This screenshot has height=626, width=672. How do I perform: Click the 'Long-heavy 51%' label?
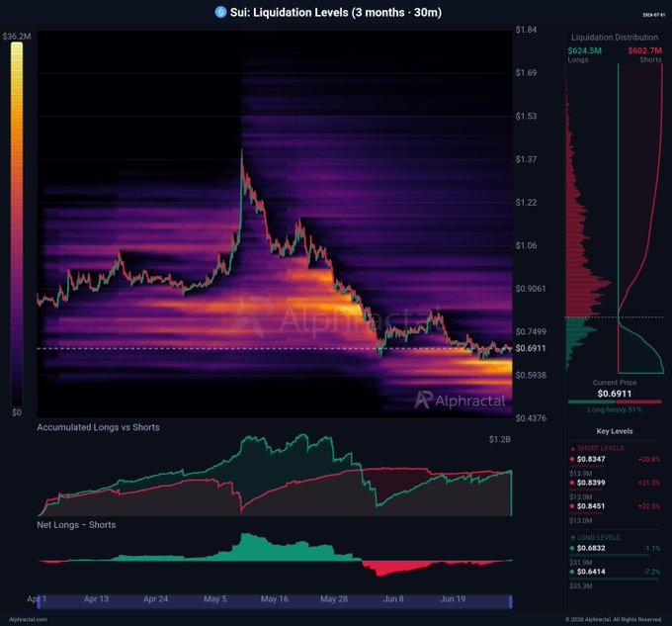pyautogui.click(x=615, y=409)
